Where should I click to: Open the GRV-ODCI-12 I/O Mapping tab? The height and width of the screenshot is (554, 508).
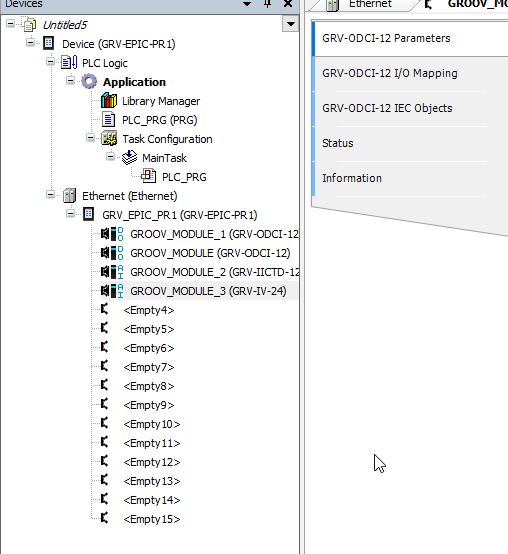click(390, 73)
